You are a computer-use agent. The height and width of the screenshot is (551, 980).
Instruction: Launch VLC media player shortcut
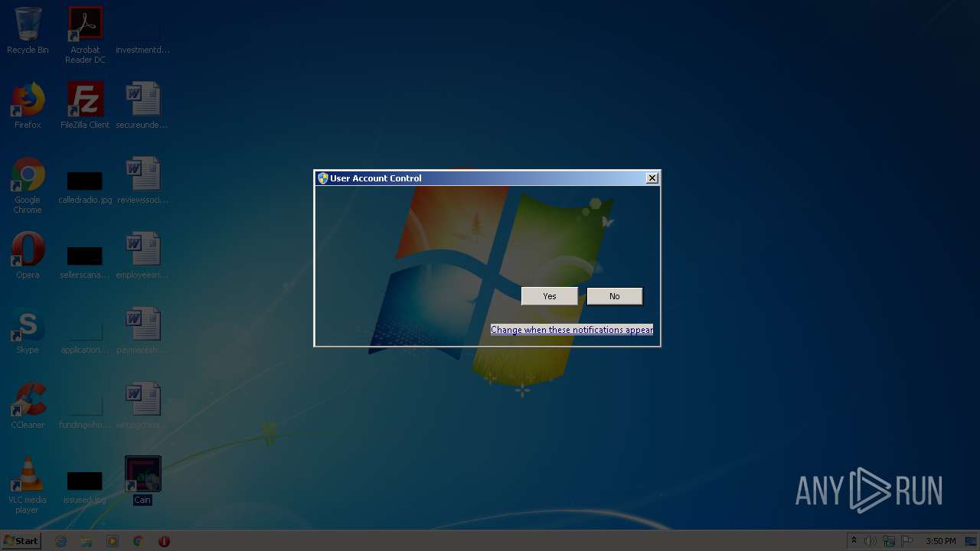pyautogui.click(x=28, y=485)
